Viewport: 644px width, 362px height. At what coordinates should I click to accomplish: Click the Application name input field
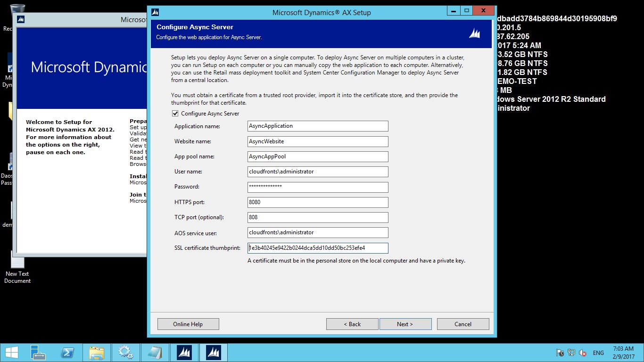[318, 126]
